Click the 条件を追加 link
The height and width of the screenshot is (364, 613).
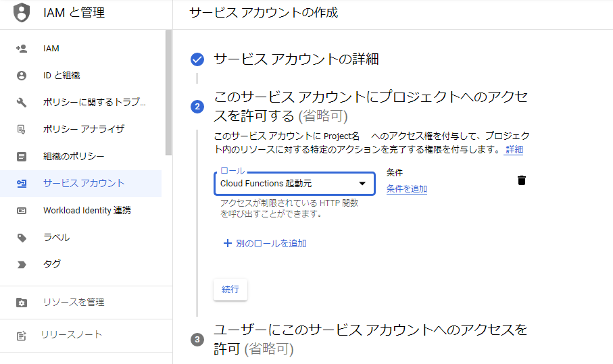point(406,189)
